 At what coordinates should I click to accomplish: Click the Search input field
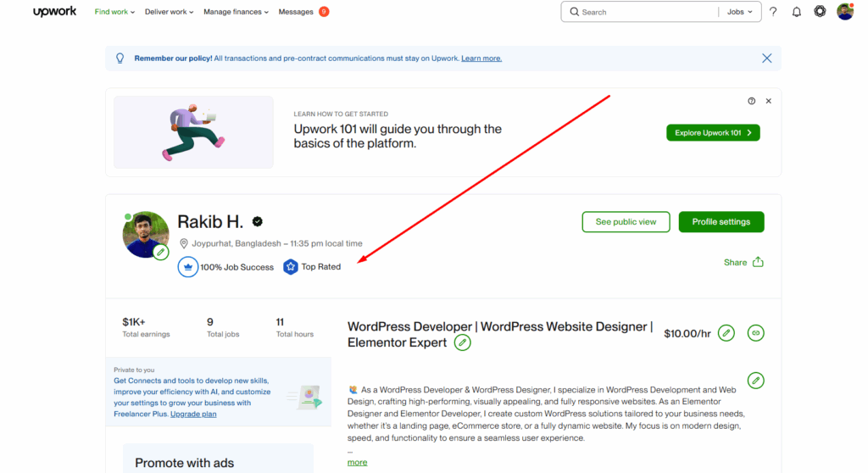click(x=644, y=12)
